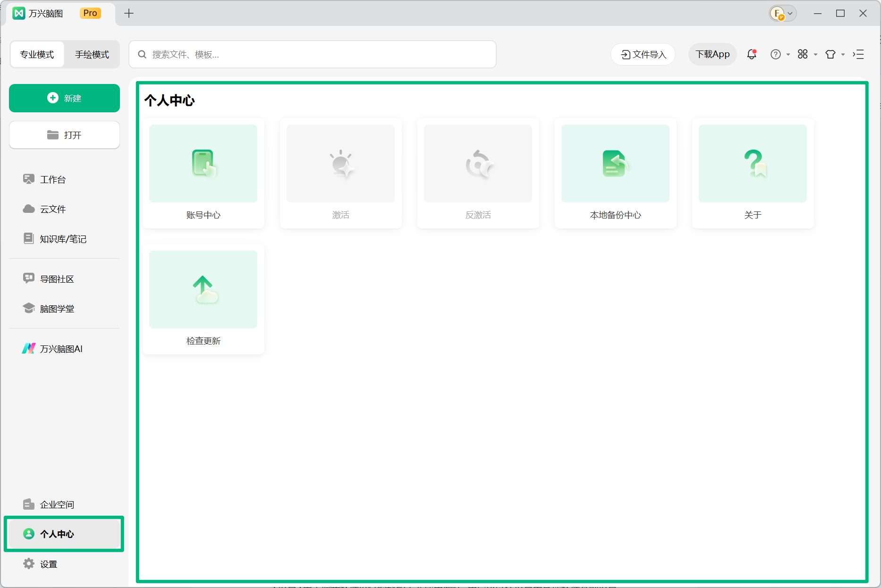Switch to 专业模式 tab
The image size is (881, 588).
point(37,54)
